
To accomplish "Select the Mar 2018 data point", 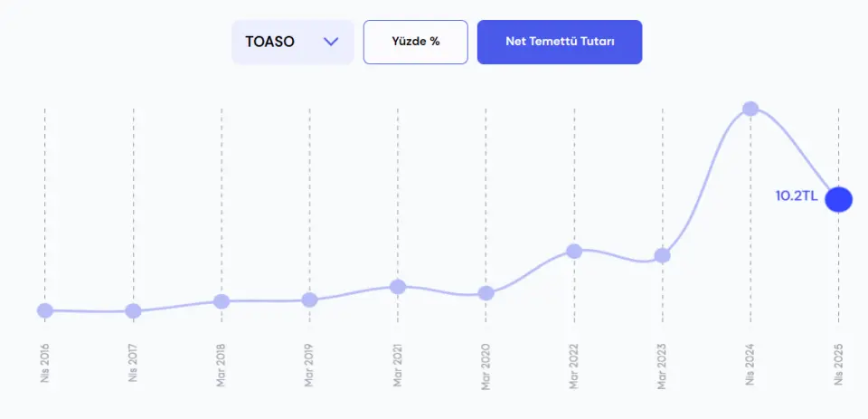I will (222, 301).
